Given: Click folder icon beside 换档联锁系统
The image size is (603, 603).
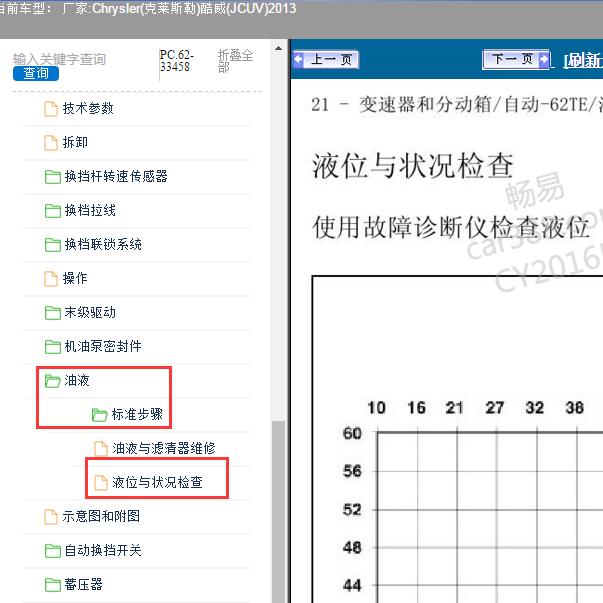Looking at the screenshot, I should pos(53,245).
